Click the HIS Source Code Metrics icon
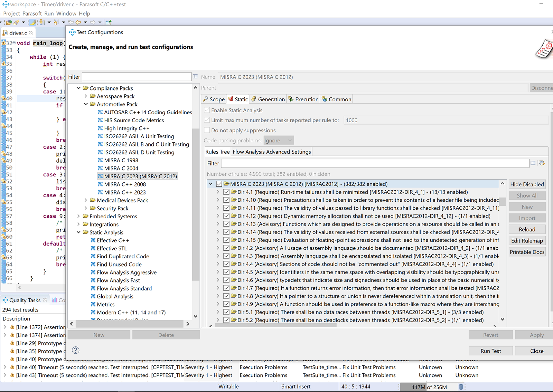The image size is (553, 392). point(100,120)
